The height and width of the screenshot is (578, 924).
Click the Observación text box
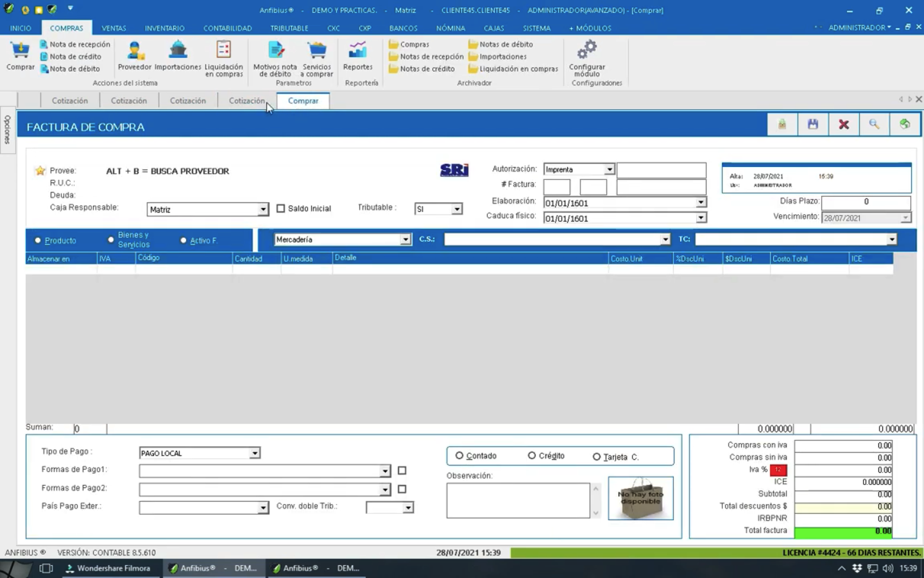[518, 501]
